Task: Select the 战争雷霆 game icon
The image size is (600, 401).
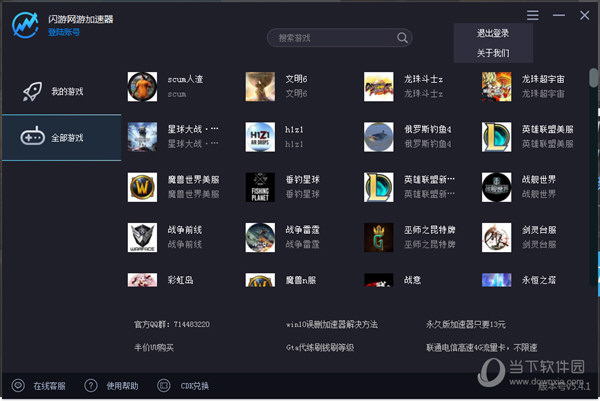Action: click(260, 238)
